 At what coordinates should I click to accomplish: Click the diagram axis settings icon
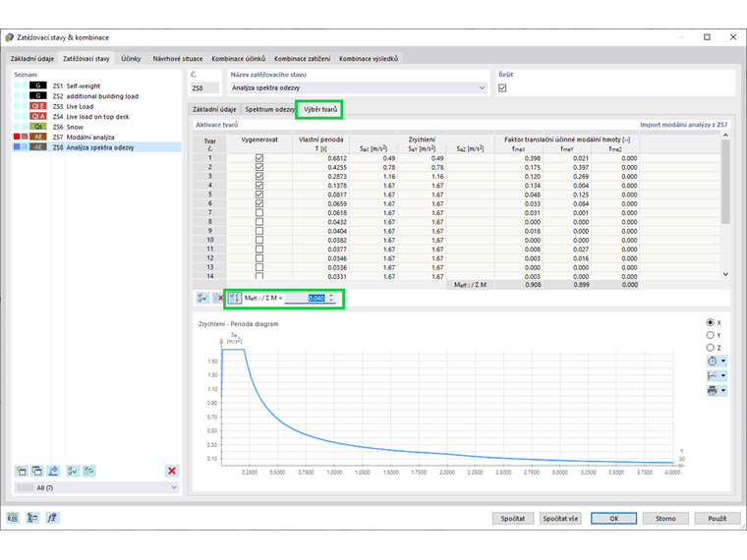(713, 375)
